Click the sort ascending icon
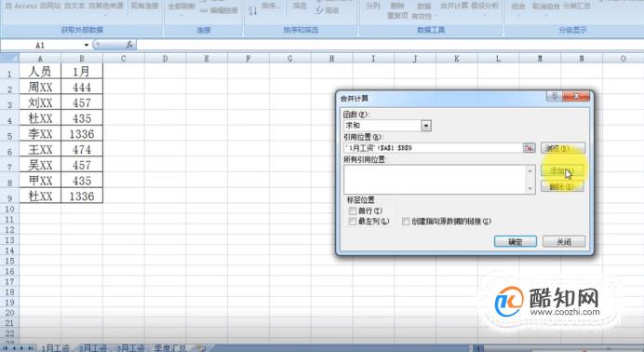644x352 pixels. point(253,10)
